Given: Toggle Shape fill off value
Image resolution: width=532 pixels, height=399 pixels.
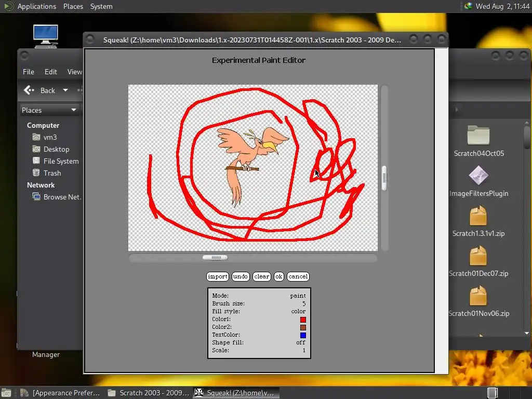Looking at the screenshot, I should pos(301,343).
